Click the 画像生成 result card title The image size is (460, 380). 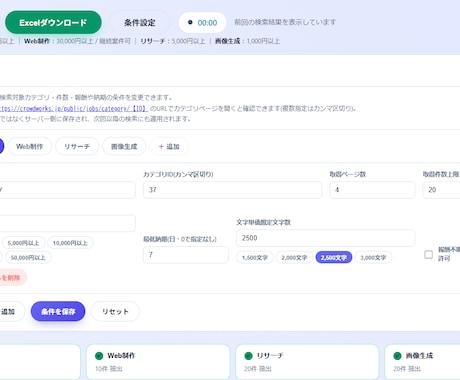[x=419, y=356]
